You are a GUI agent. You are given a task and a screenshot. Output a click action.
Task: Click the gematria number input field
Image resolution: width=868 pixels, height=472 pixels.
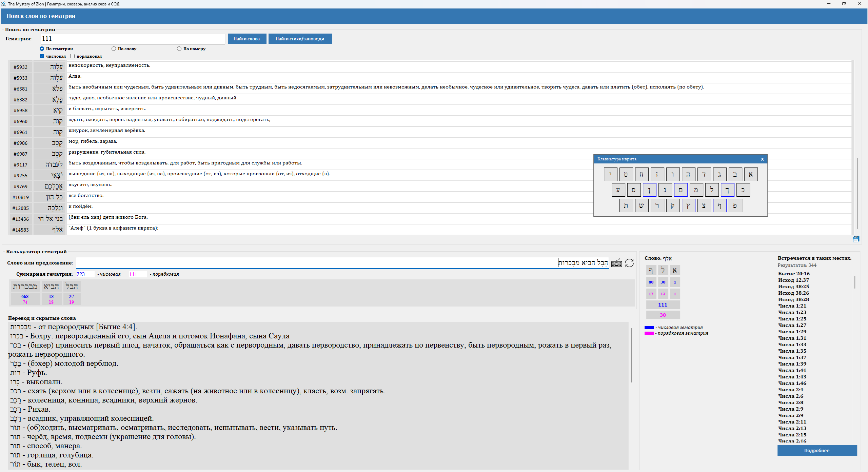click(x=133, y=39)
